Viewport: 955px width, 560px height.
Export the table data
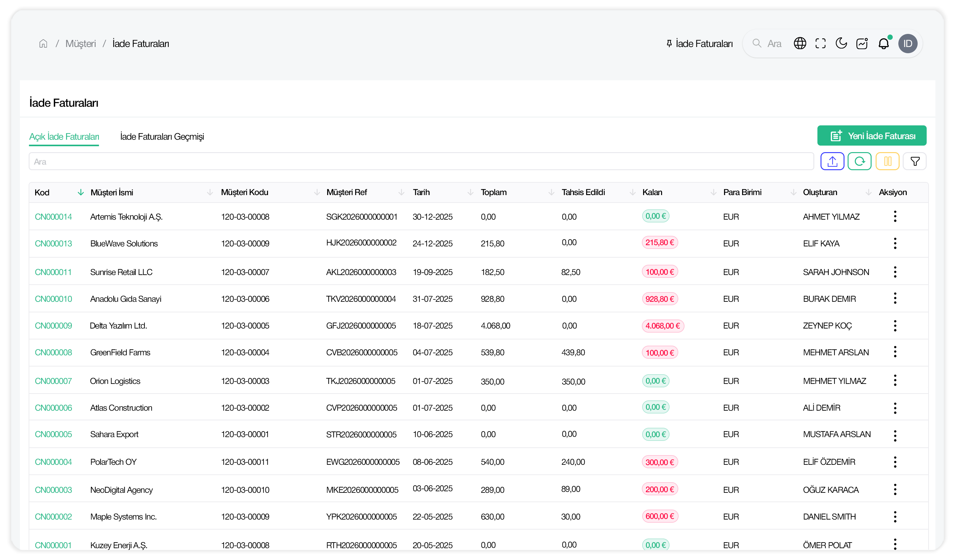(x=832, y=161)
